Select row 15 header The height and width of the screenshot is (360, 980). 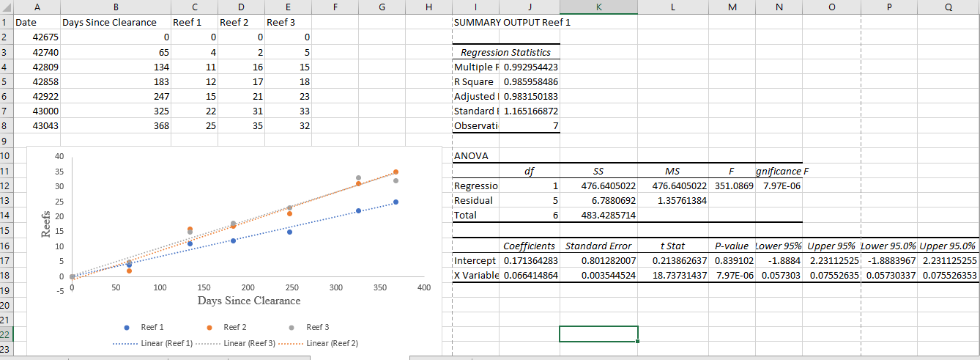[6, 230]
